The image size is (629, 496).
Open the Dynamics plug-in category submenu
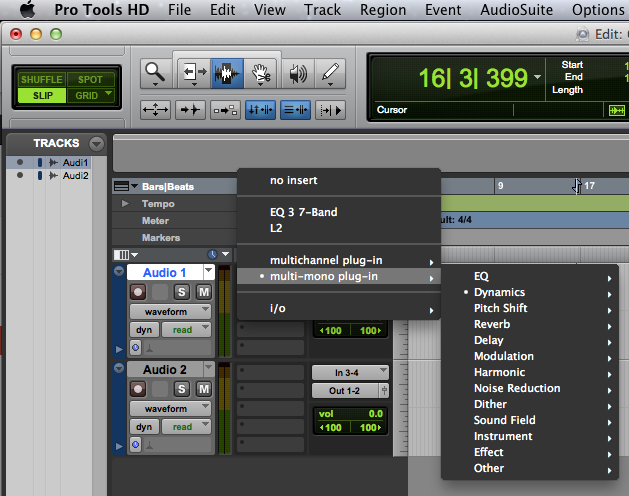tap(530, 292)
